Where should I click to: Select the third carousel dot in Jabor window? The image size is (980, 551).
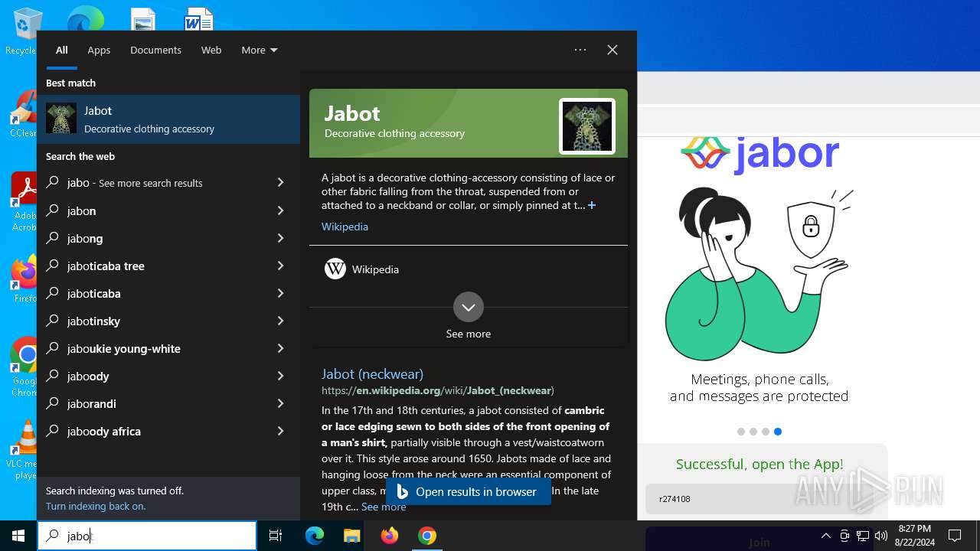pyautogui.click(x=766, y=432)
